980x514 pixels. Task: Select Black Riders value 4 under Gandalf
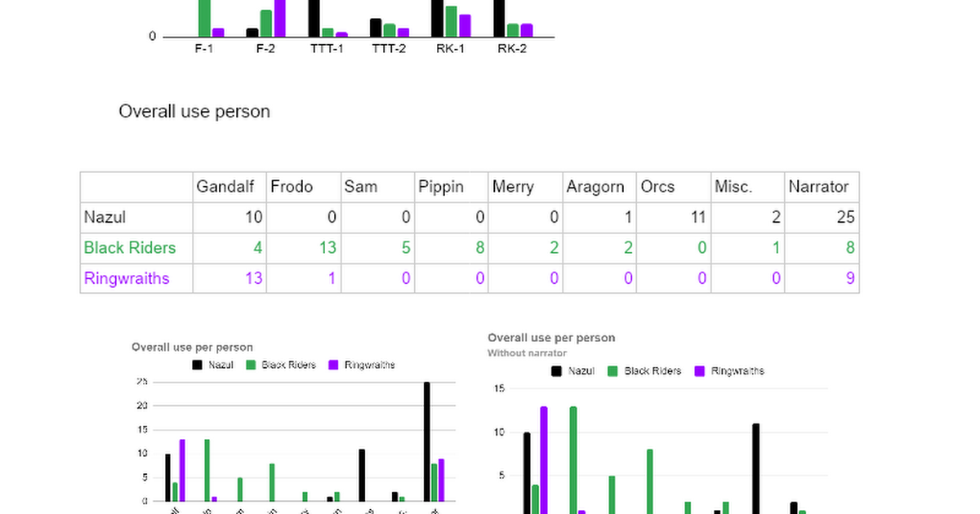click(229, 248)
